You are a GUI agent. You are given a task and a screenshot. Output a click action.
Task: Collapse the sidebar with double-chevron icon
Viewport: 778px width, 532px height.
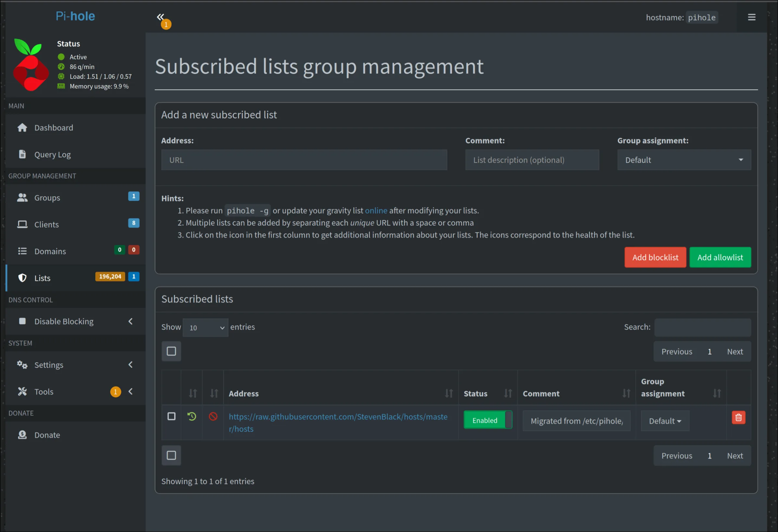pos(160,17)
